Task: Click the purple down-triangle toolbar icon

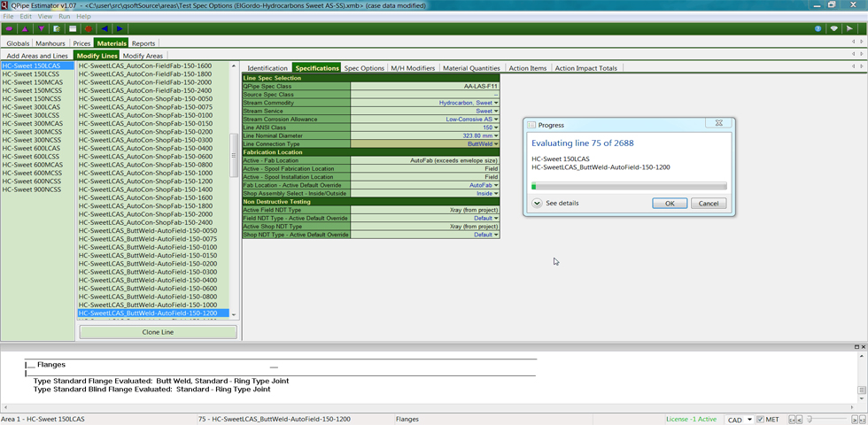Action: pyautogui.click(x=41, y=28)
